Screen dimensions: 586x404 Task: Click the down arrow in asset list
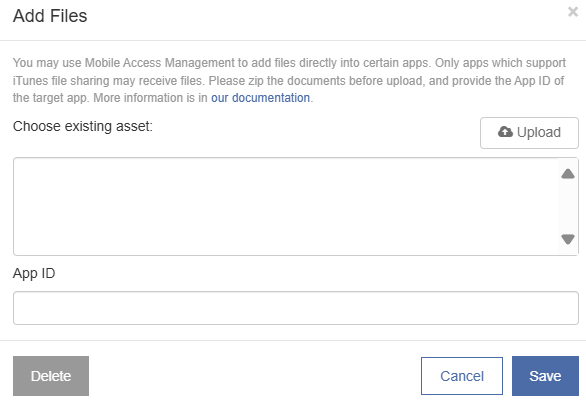[568, 239]
